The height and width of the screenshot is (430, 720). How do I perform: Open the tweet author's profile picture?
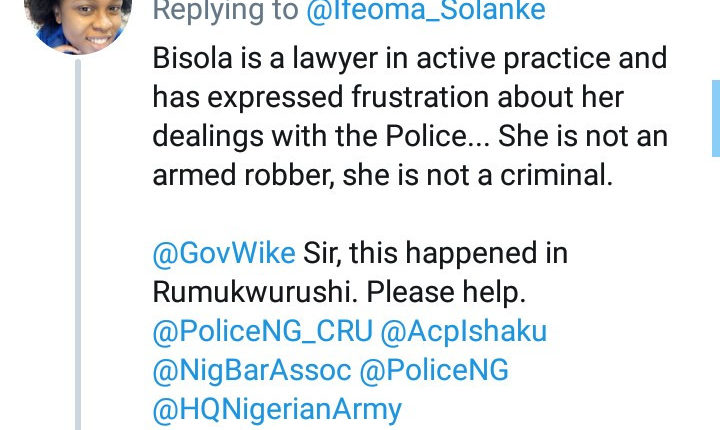pyautogui.click(x=76, y=22)
